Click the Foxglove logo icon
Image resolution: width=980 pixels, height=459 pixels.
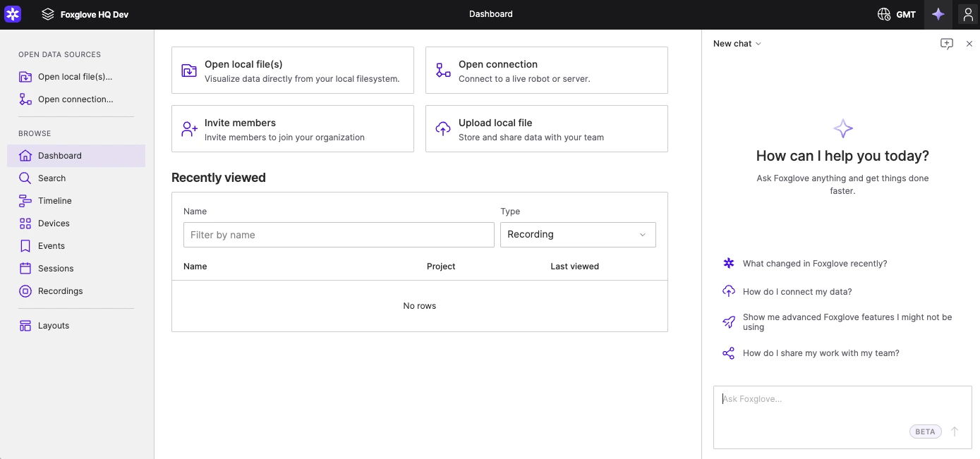[13, 14]
